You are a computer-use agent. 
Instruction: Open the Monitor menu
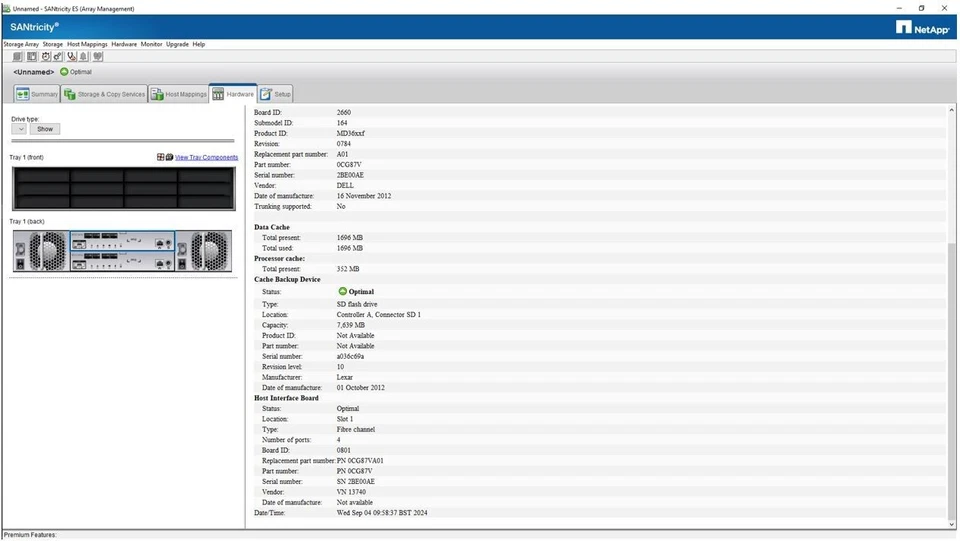tap(151, 44)
